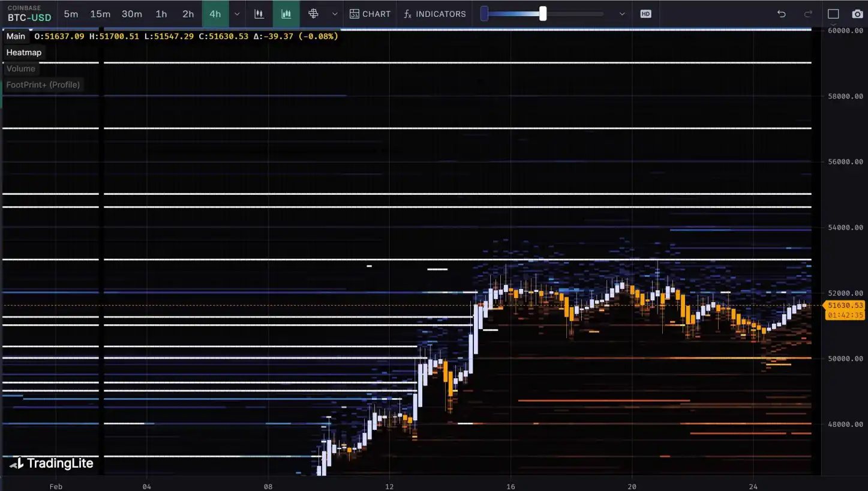
Task: Click the crosshair cursor tool icon
Action: tap(313, 14)
